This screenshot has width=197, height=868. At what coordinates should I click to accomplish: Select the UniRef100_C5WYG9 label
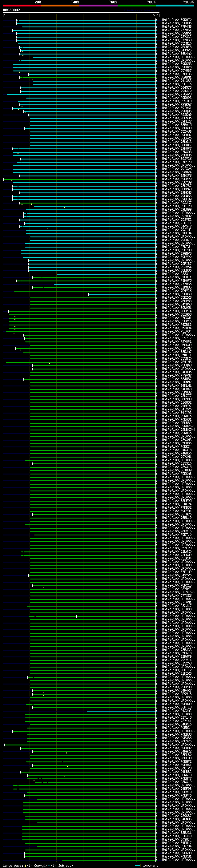(x=176, y=182)
